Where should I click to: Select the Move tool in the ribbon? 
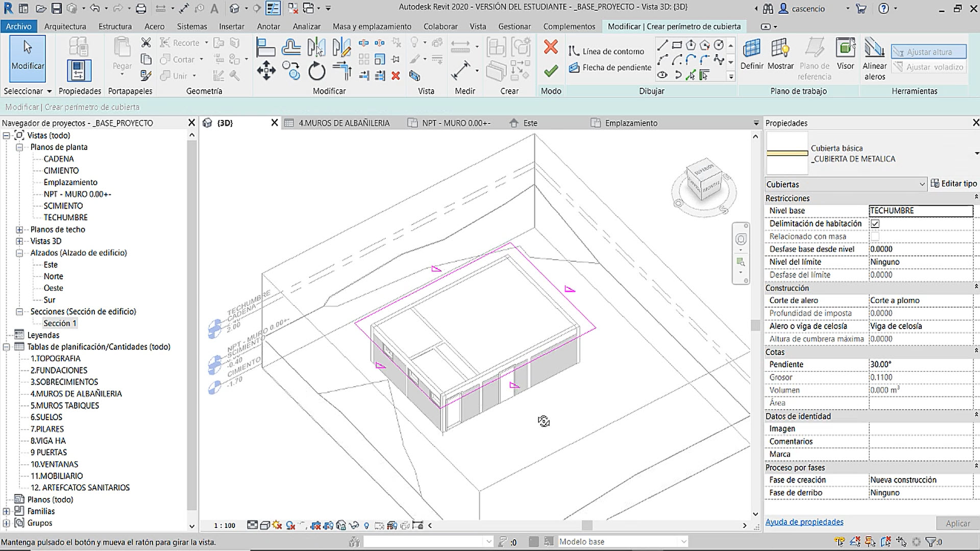pyautogui.click(x=266, y=71)
